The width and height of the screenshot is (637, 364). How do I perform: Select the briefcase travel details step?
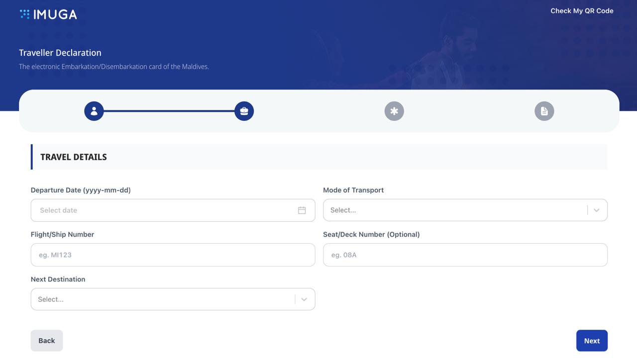[244, 111]
